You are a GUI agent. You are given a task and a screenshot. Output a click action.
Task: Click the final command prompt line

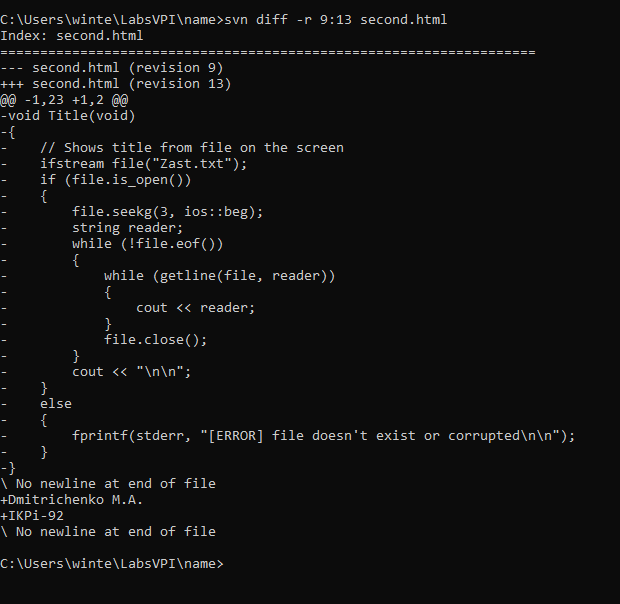click(112, 564)
